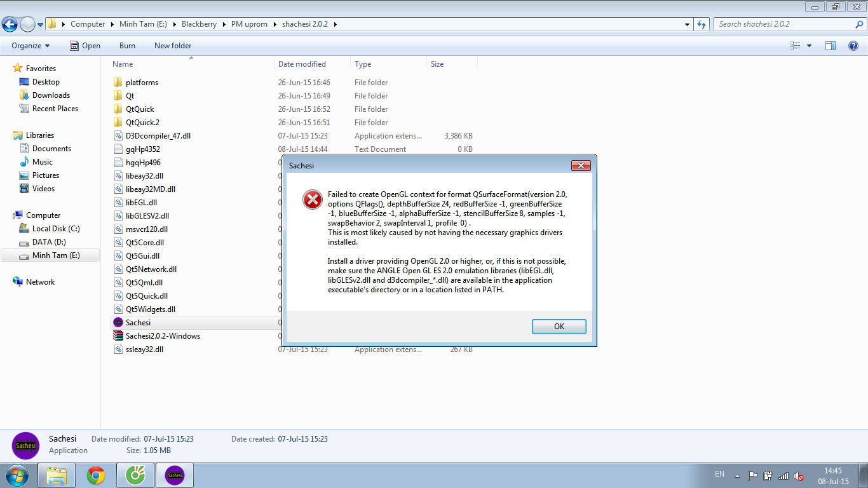Select the D3Dcompiler_47.dll file

pyautogui.click(x=158, y=136)
